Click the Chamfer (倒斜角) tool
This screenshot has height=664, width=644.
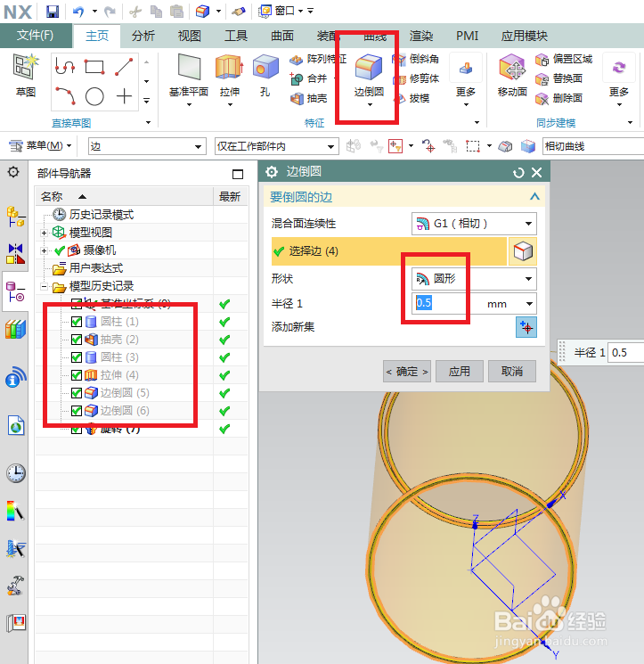tap(415, 59)
